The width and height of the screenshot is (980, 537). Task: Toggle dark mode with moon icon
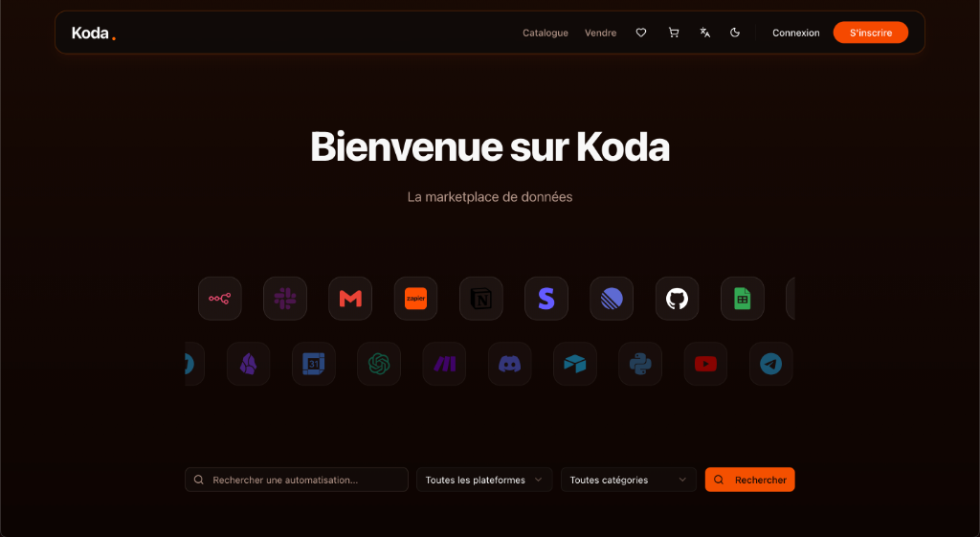(735, 33)
